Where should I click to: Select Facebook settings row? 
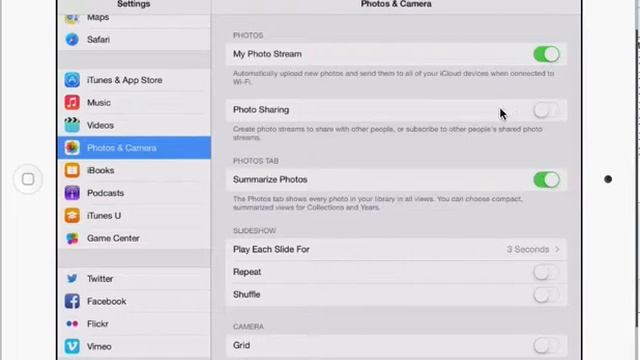click(x=134, y=301)
